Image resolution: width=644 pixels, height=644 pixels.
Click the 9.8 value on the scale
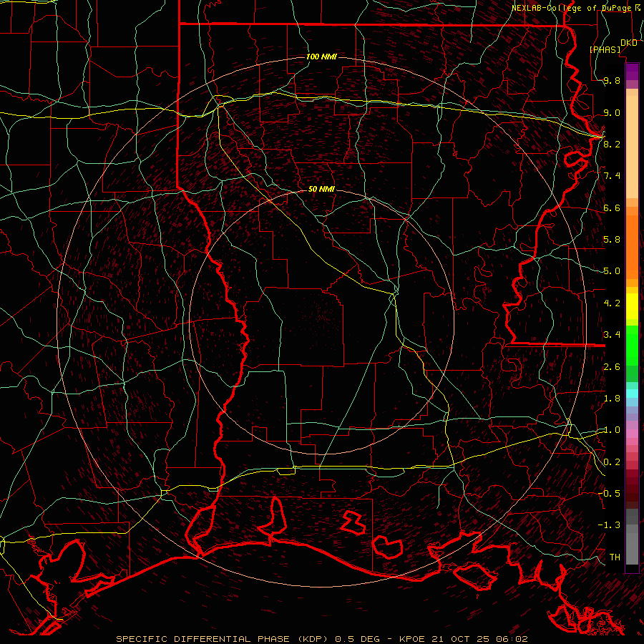coord(612,81)
